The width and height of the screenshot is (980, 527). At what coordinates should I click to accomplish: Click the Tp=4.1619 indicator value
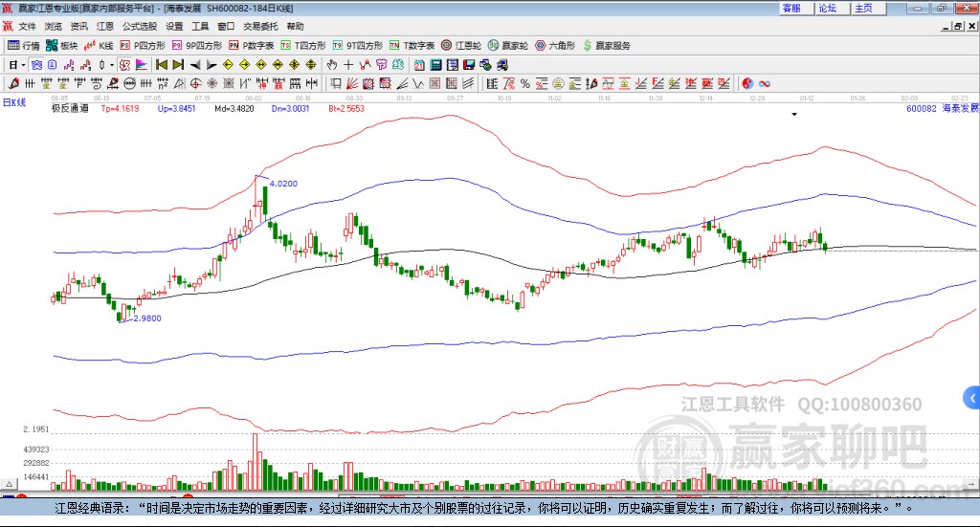[x=120, y=109]
